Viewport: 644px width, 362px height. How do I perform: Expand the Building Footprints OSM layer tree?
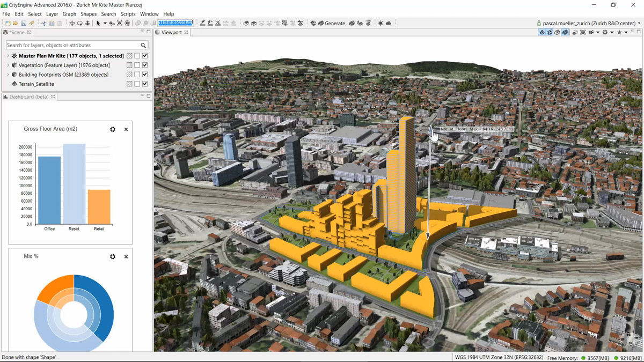8,75
